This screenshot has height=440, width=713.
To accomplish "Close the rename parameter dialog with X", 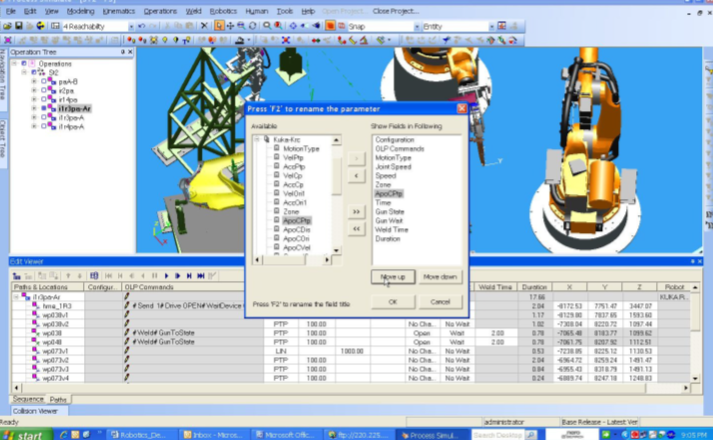I will click(461, 108).
